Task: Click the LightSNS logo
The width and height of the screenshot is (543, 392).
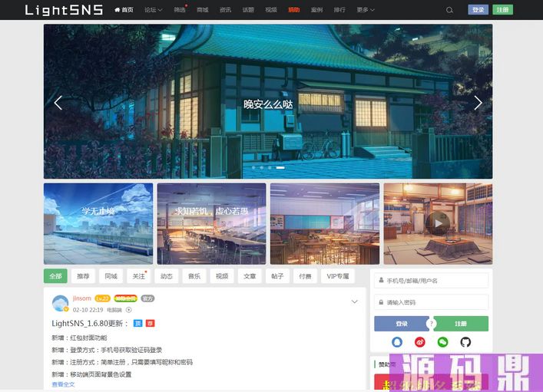Action: click(x=64, y=10)
